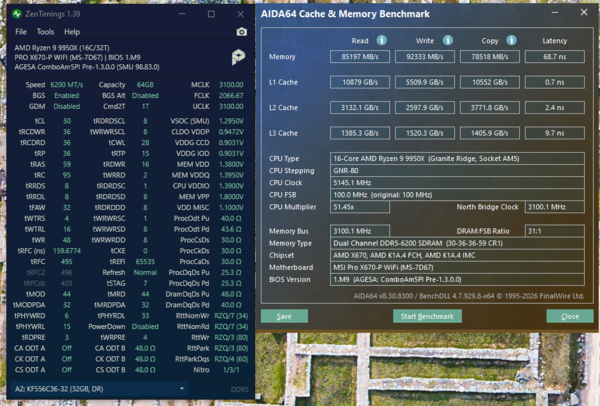Click the info icon next to Read
Viewport: 600px width, 406px height.
(x=382, y=40)
